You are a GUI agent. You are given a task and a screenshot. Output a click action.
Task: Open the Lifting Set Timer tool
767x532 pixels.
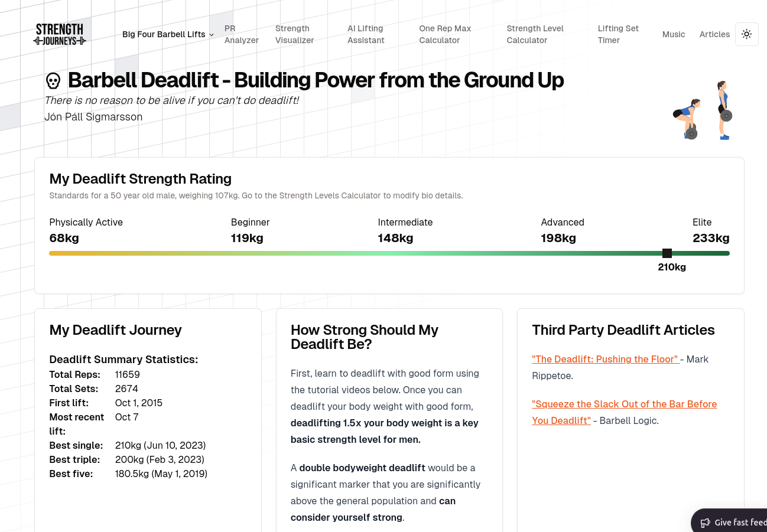618,34
